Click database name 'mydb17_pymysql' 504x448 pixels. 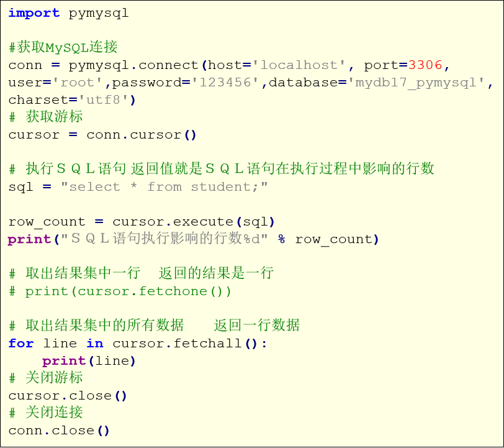[x=416, y=83]
